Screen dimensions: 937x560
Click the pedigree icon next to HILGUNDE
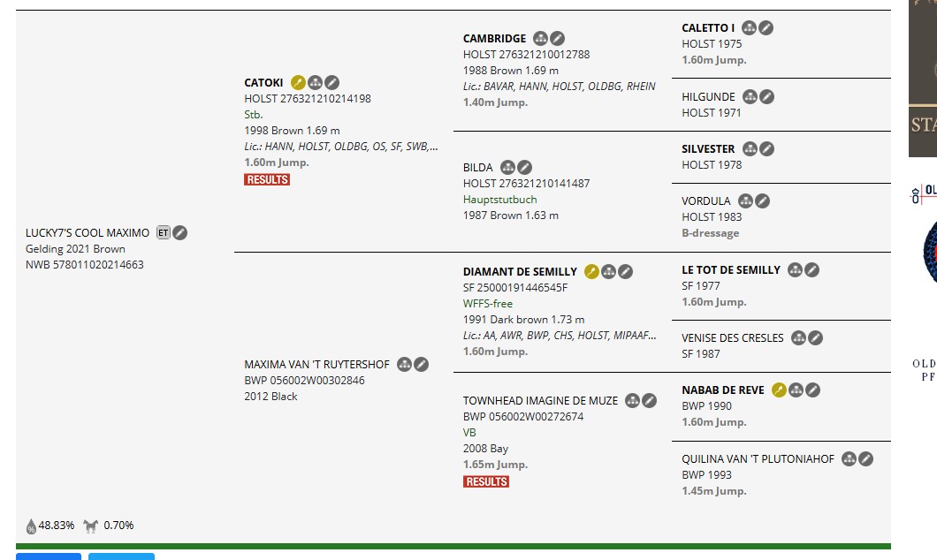[x=750, y=97]
